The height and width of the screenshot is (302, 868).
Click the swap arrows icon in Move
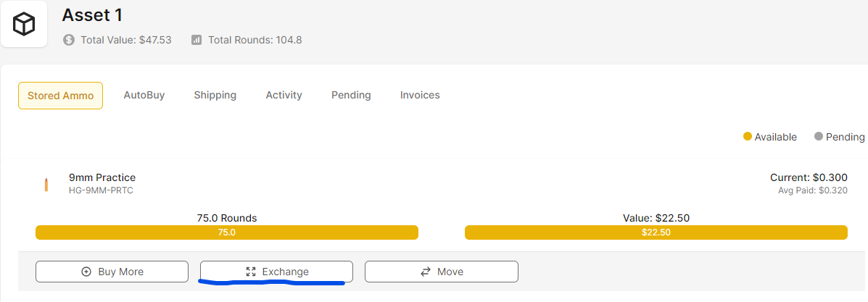(426, 272)
